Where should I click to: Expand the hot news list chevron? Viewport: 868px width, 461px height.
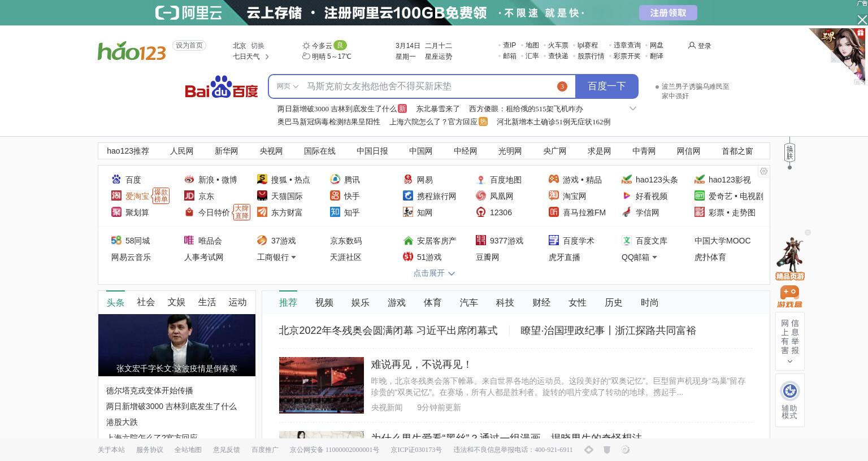coord(633,108)
